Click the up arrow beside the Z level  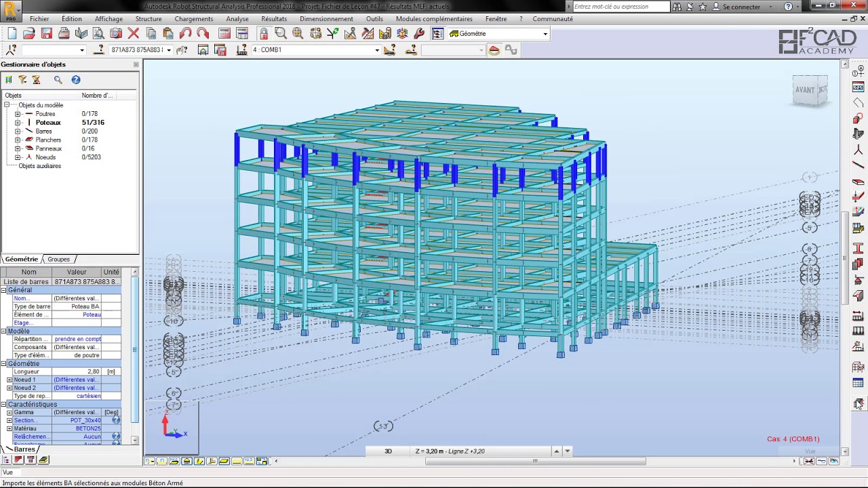tap(557, 451)
